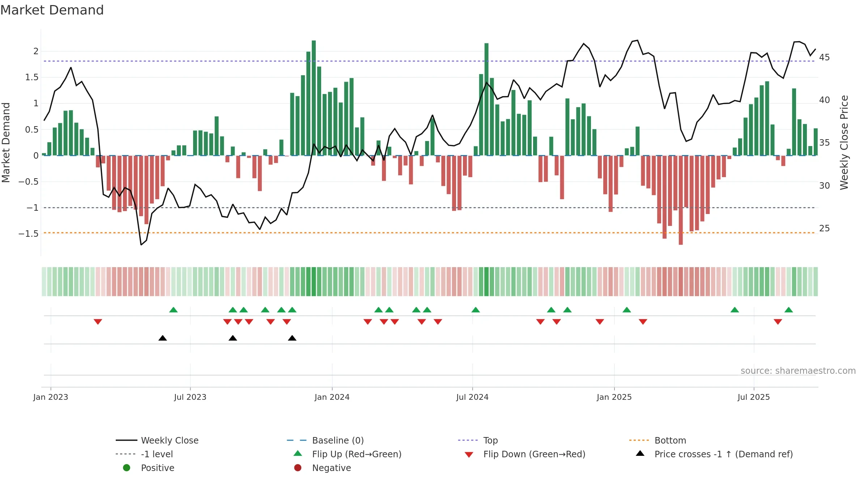The width and height of the screenshot is (868, 488).
Task: Click the Market Demand y-axis title
Action: (x=6, y=142)
